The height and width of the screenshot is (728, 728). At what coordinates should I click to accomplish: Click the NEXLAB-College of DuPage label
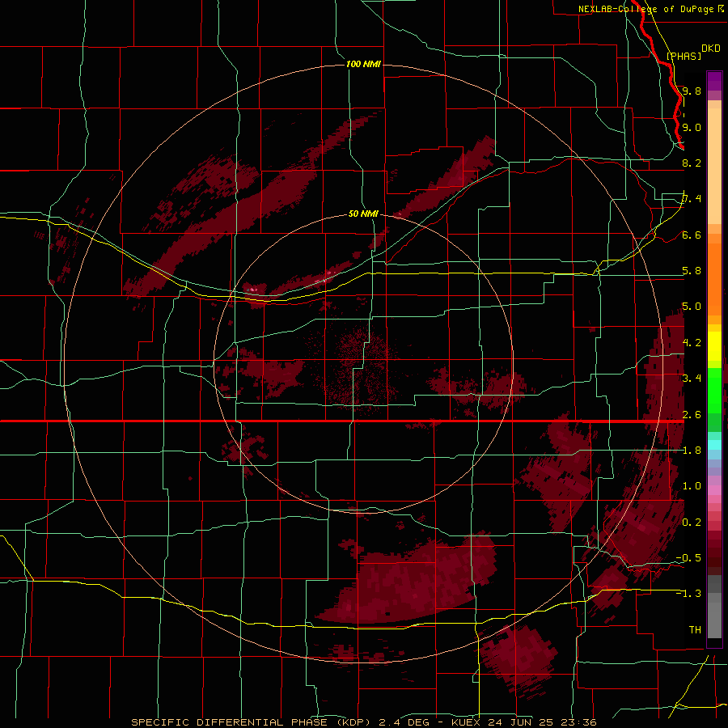[645, 9]
